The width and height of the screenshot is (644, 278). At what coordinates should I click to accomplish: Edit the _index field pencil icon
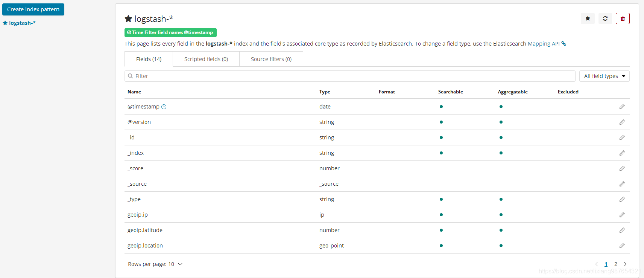pyautogui.click(x=622, y=153)
